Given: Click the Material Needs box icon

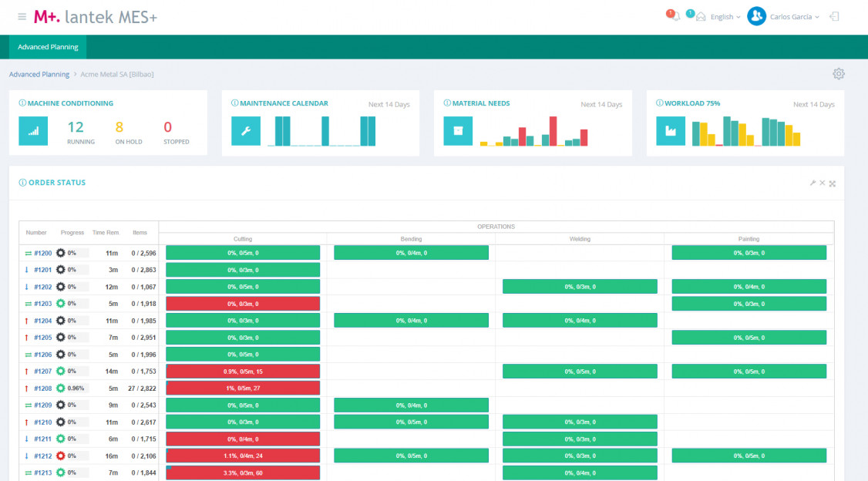Looking at the screenshot, I should coord(458,131).
